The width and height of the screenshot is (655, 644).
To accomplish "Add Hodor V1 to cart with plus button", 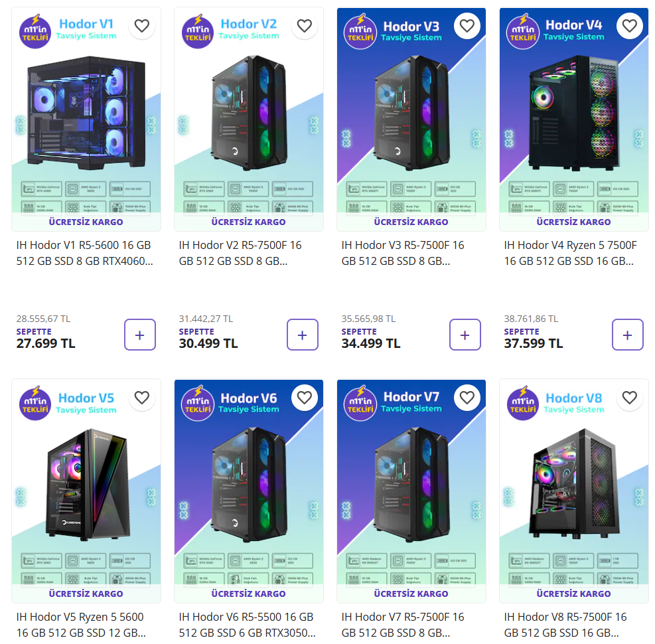I will coord(140,335).
